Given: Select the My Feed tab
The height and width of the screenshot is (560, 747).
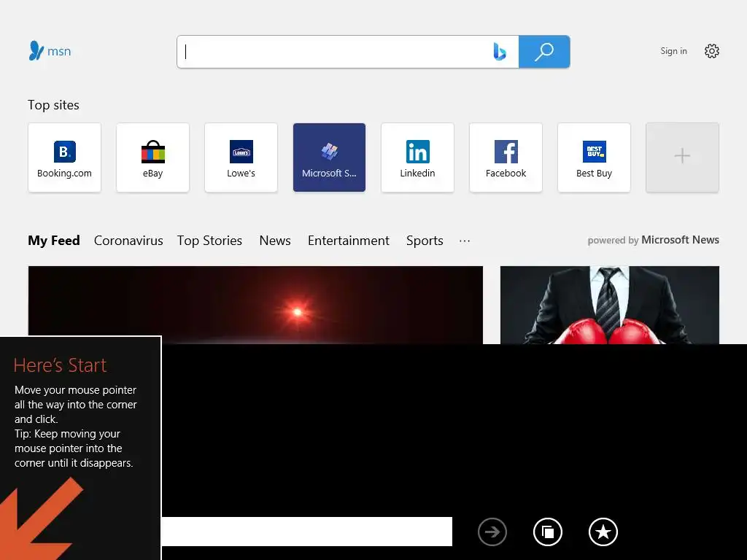Looking at the screenshot, I should click(x=54, y=241).
